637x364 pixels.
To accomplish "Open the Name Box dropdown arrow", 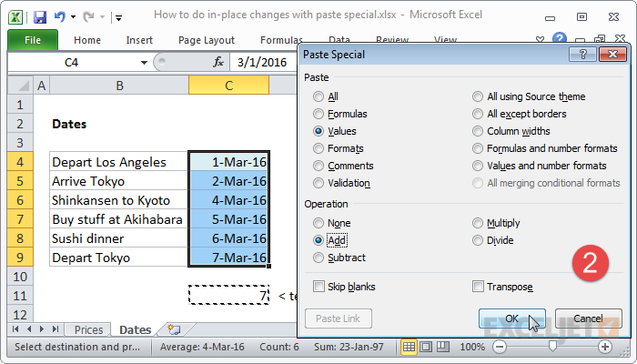I will tap(144, 63).
